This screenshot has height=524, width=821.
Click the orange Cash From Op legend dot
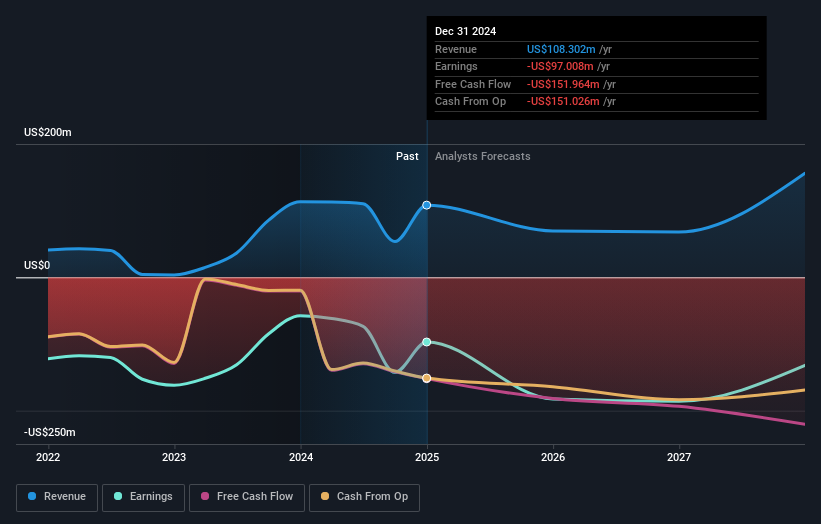coord(325,496)
